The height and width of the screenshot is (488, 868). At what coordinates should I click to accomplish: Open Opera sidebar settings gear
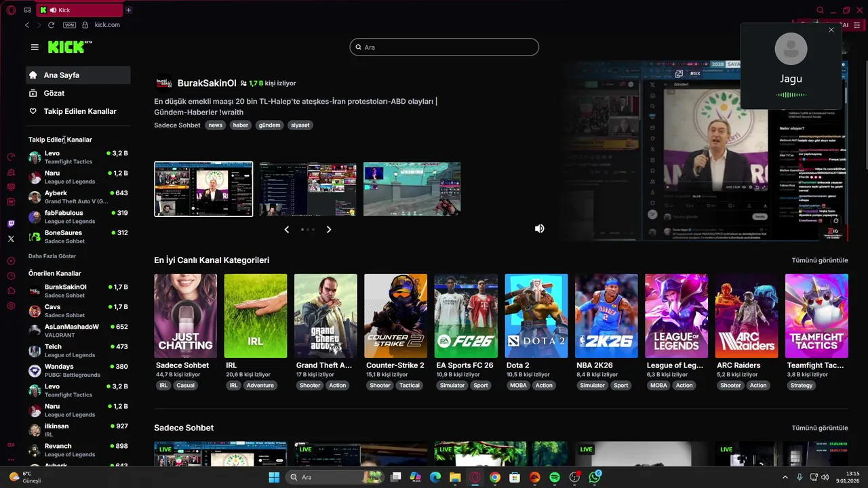pyautogui.click(x=11, y=306)
